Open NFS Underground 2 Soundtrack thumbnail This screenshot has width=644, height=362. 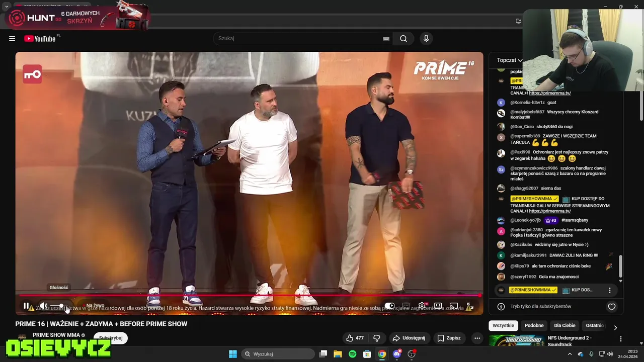tap(516, 340)
